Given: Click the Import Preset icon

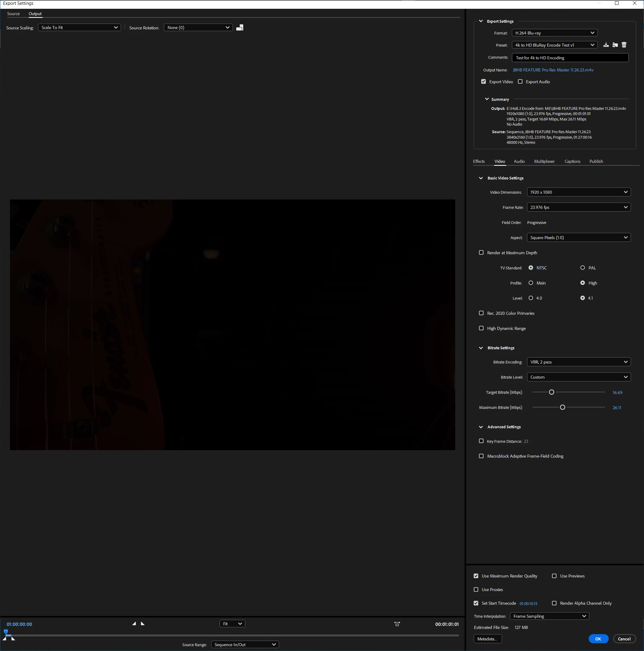Looking at the screenshot, I should tap(615, 45).
